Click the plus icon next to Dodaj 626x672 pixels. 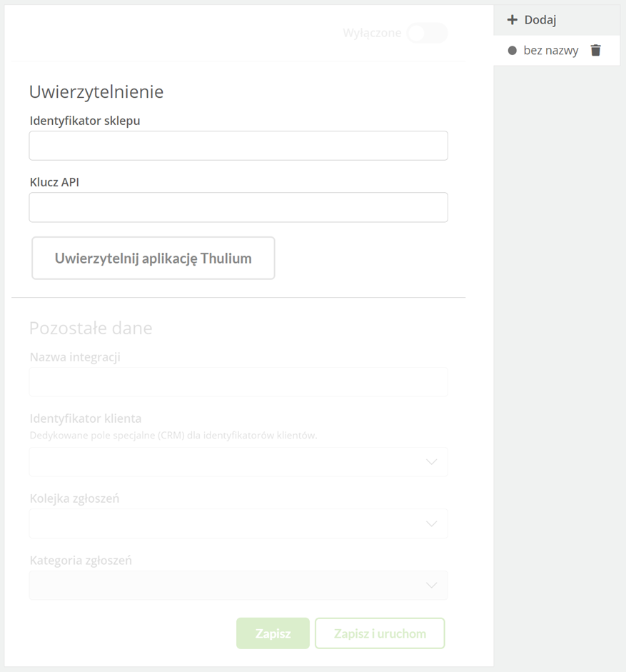[512, 20]
